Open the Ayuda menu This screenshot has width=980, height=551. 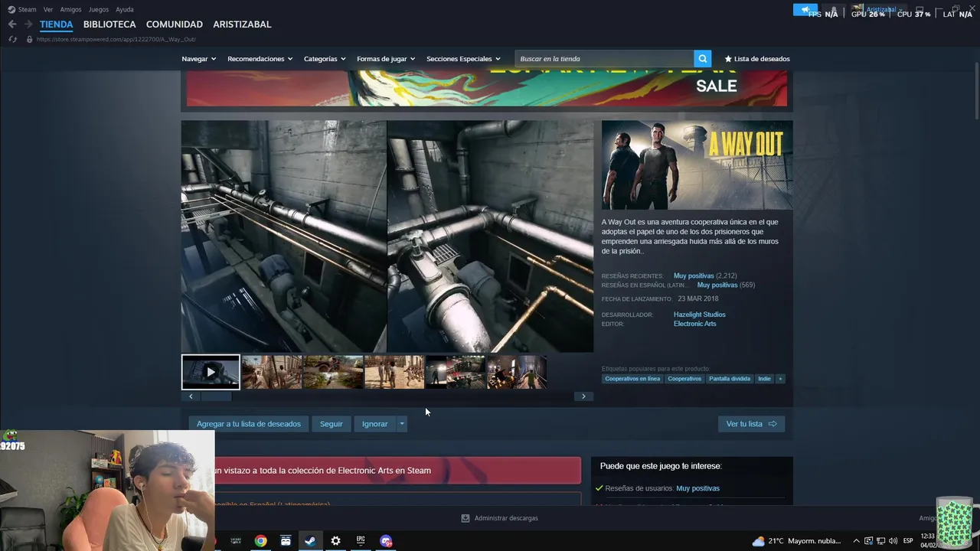coord(125,10)
